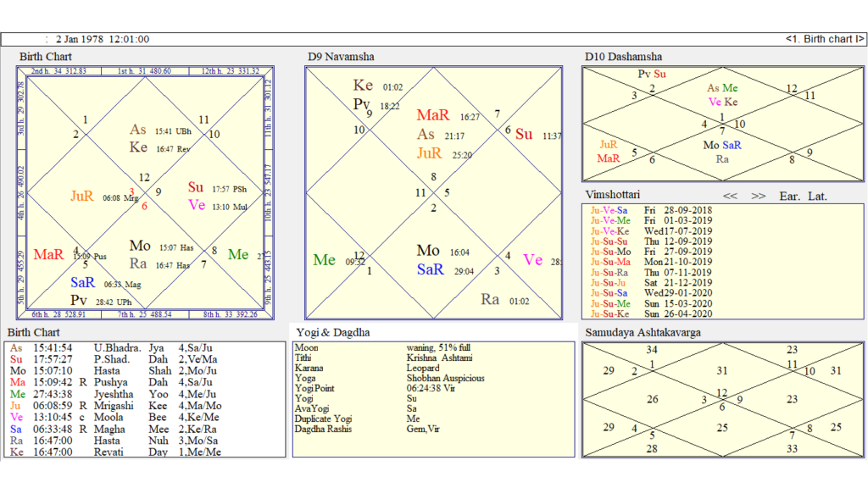Image resolution: width=868 pixels, height=488 pixels.
Task: Click JuR in the Birth Chart diagram
Action: click(82, 196)
